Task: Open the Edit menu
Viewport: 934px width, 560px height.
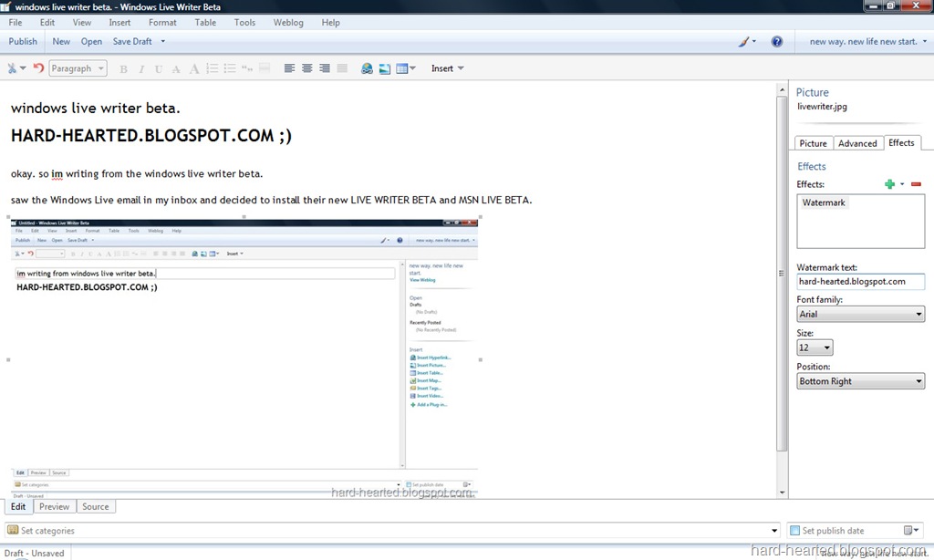Action: (x=47, y=23)
